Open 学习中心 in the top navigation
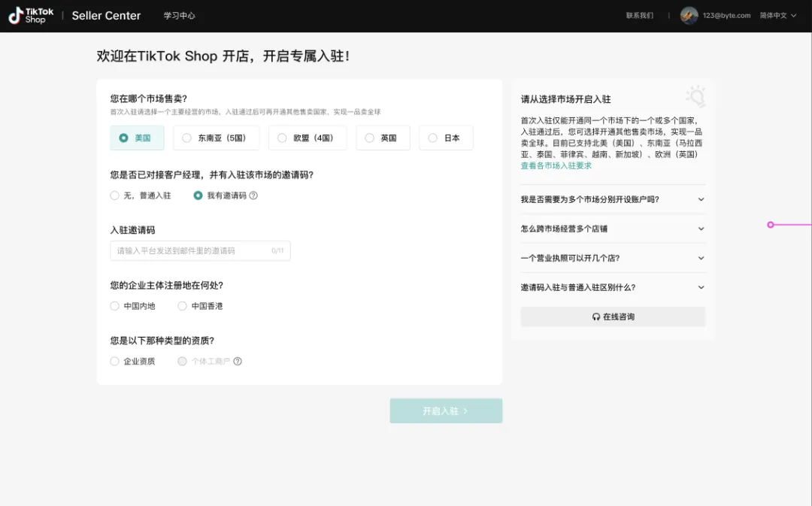 (x=179, y=16)
